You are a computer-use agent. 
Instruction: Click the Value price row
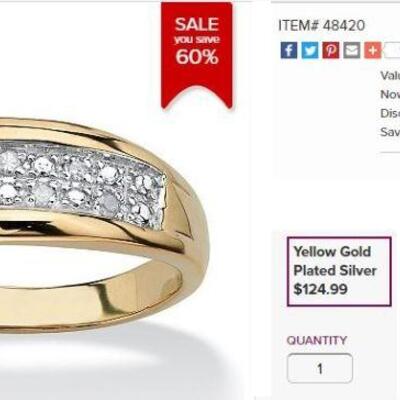(x=390, y=75)
